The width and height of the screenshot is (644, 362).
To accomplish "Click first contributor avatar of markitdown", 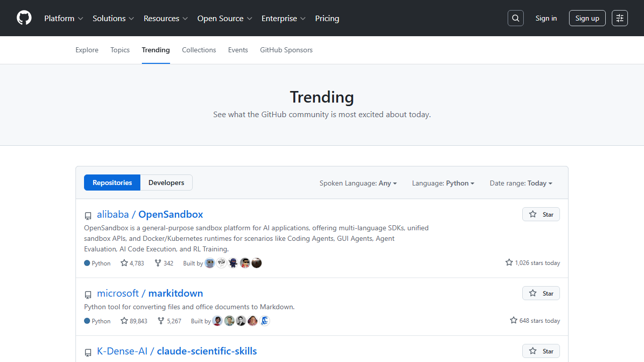I will coord(217,321).
